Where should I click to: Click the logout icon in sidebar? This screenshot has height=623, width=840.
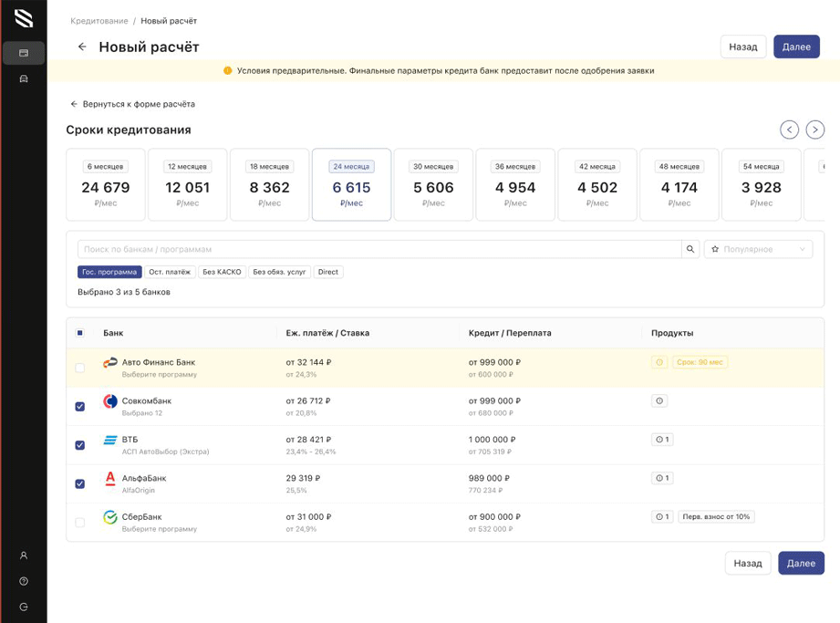click(x=24, y=607)
